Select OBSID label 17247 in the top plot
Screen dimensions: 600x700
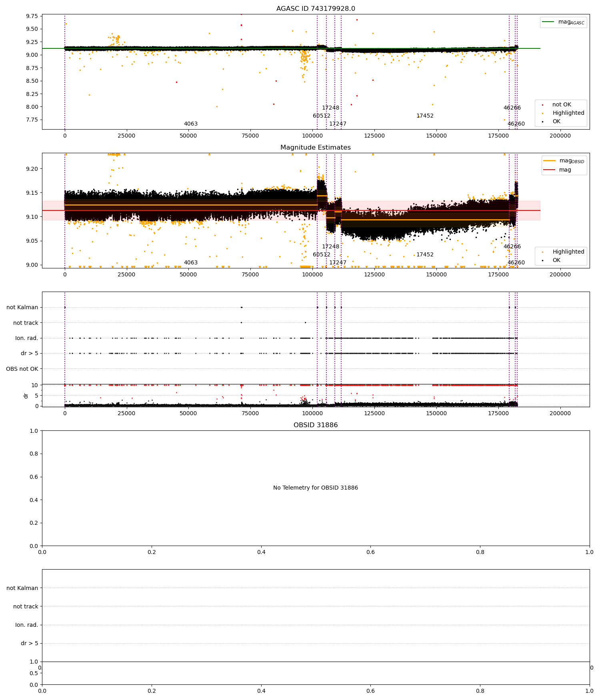point(338,124)
